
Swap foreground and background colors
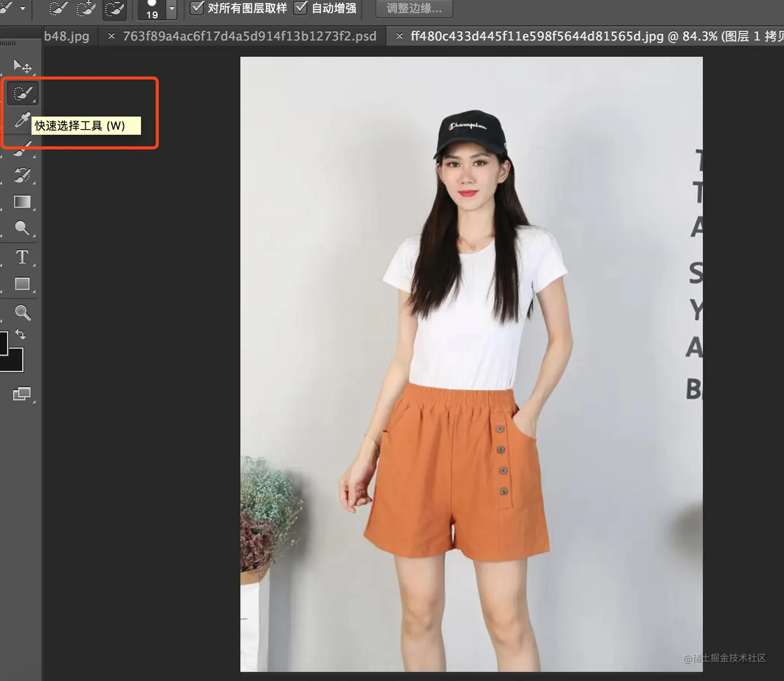click(x=20, y=334)
